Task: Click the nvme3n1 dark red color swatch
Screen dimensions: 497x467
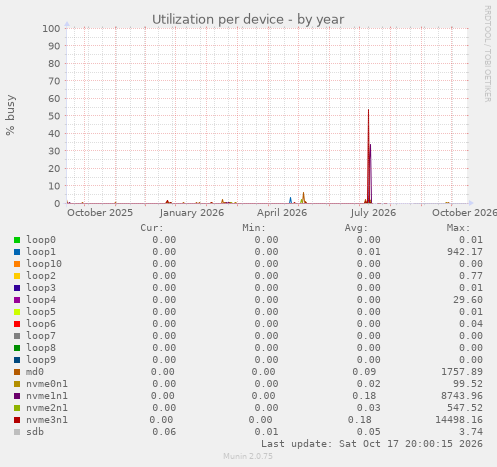Action: point(17,420)
